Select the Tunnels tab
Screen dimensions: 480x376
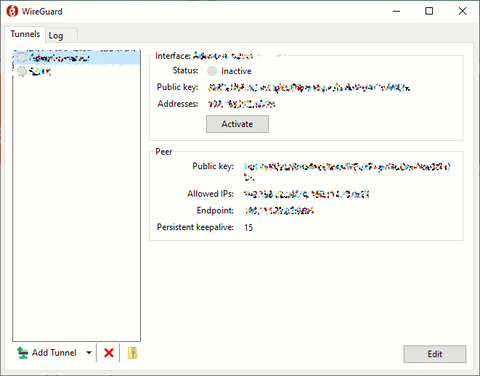point(25,34)
